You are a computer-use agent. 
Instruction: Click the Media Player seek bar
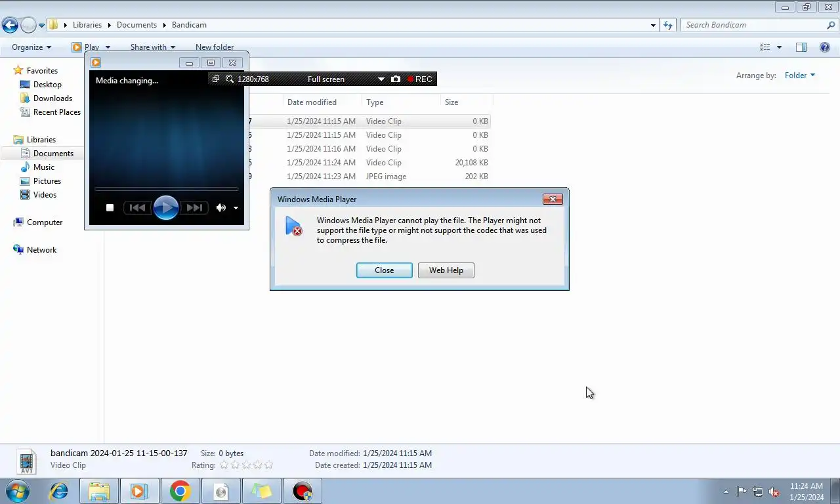coord(166,189)
